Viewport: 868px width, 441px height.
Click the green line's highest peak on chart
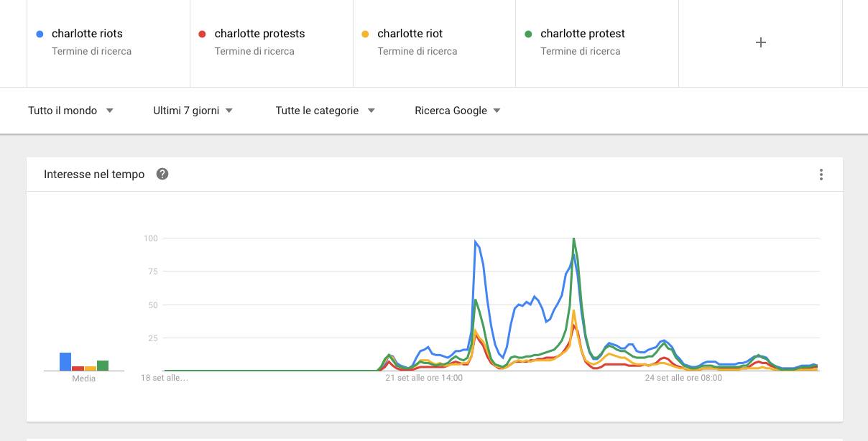[573, 239]
